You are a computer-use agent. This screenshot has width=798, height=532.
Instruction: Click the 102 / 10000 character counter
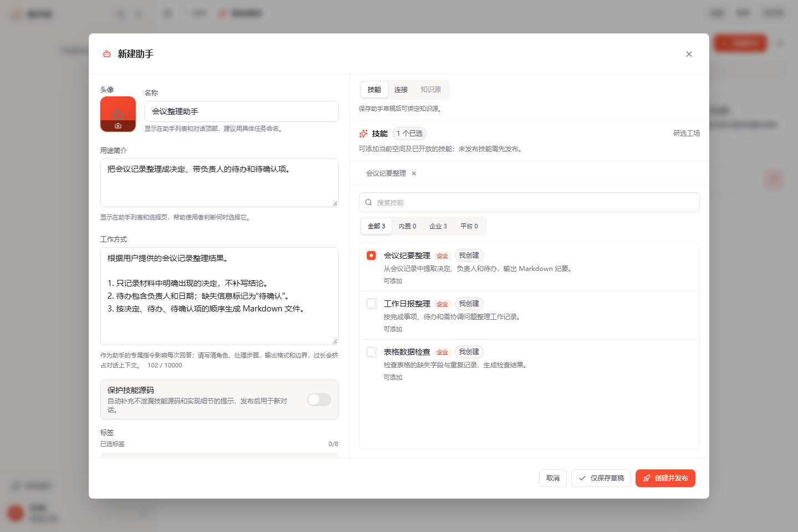click(165, 365)
